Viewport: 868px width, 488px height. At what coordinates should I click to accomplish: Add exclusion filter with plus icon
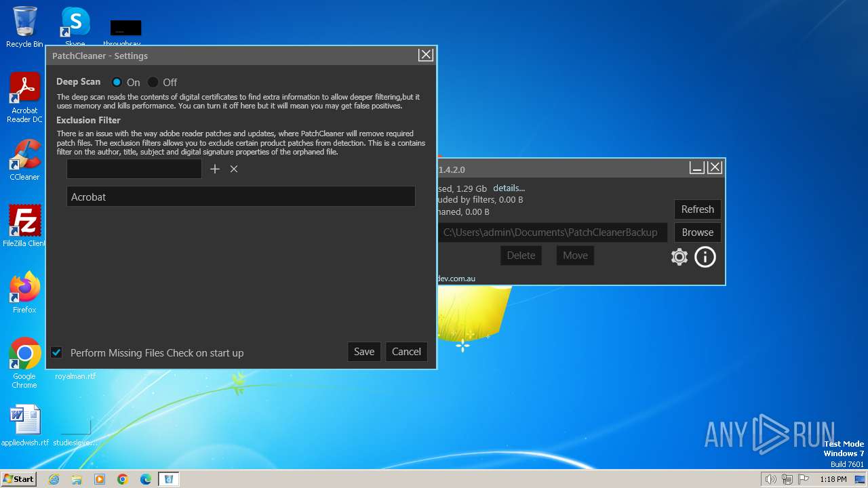(215, 169)
